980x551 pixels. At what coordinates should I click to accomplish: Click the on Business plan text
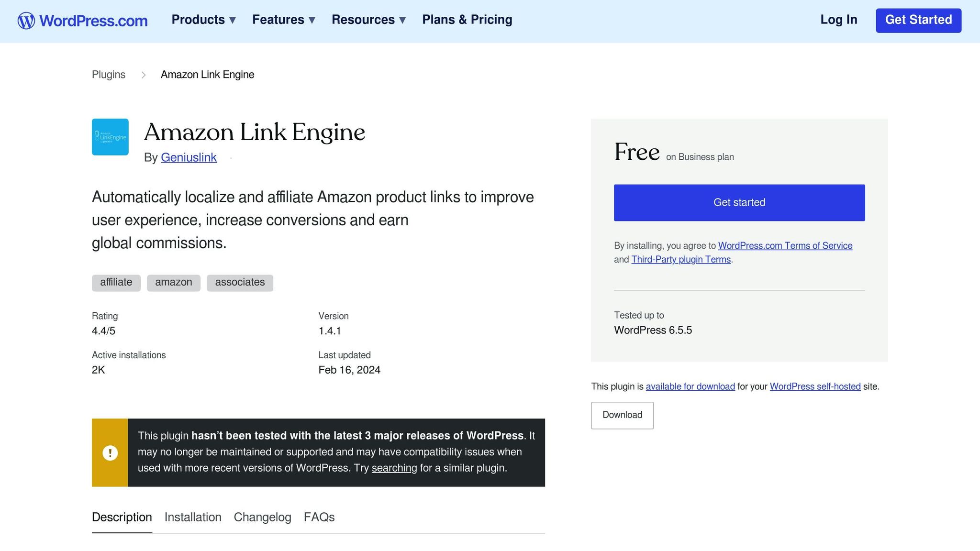point(700,157)
